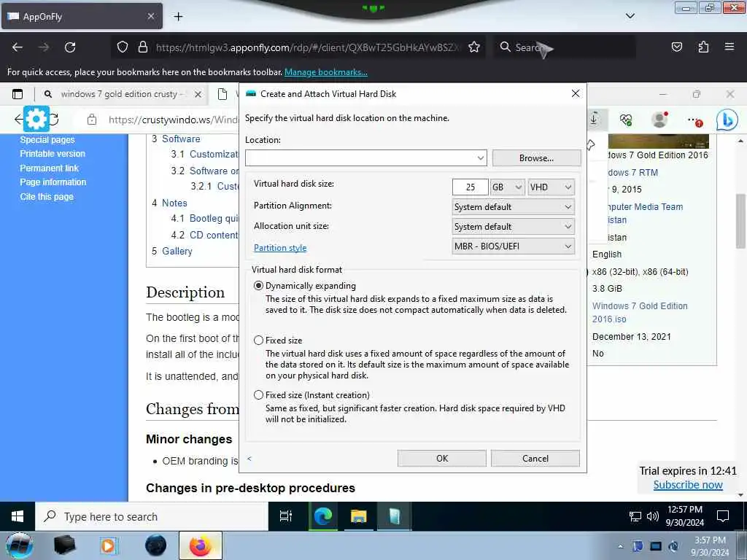Viewport: 747px width, 560px height.
Task: Click the Bing Copilot icon in Edge
Action: click(x=727, y=120)
